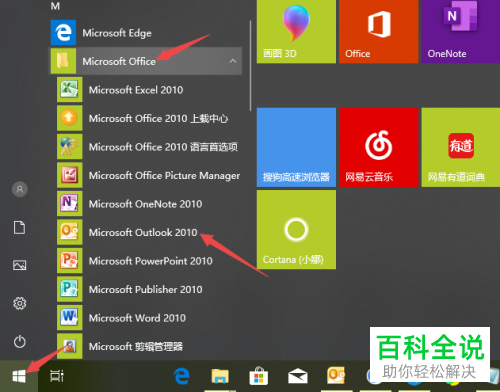The height and width of the screenshot is (392, 500).
Task: Open the 搜狗高速浏览器 tile
Action: tap(296, 147)
